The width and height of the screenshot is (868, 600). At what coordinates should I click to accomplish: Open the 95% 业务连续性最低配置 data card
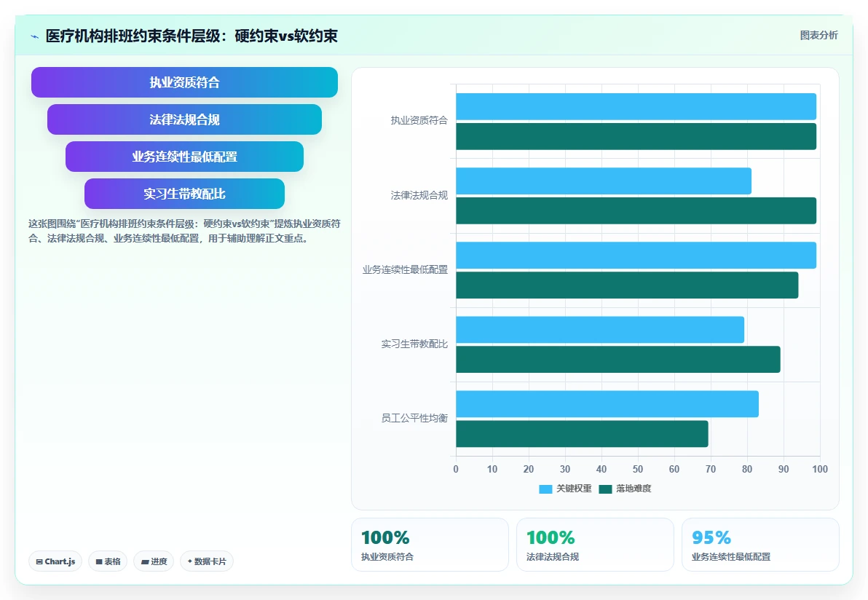pyautogui.click(x=761, y=545)
